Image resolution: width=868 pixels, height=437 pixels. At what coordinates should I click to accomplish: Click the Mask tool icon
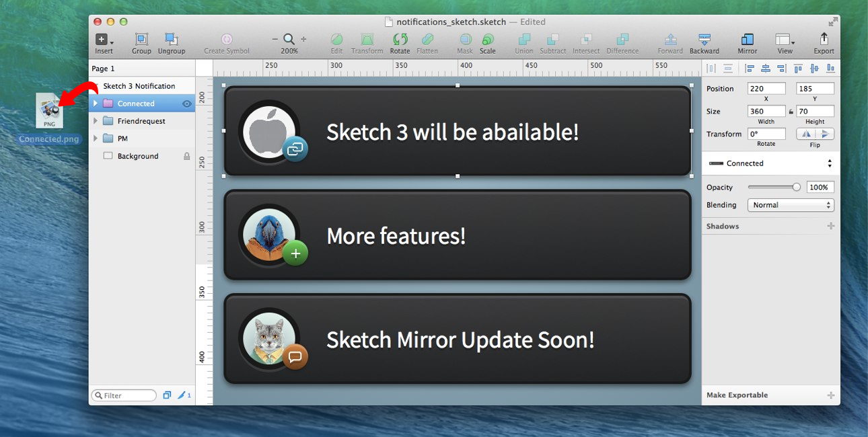tap(465, 40)
